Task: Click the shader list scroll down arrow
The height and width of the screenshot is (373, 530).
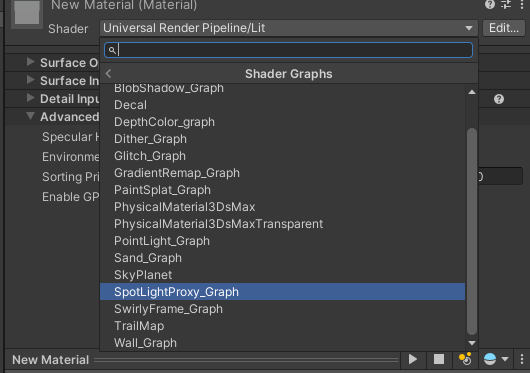Action: [472, 343]
